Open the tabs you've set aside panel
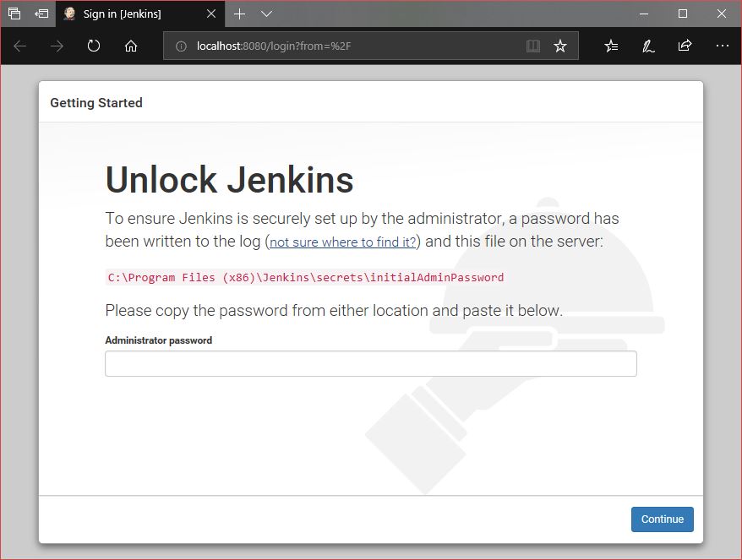Image resolution: width=742 pixels, height=560 pixels. point(14,14)
